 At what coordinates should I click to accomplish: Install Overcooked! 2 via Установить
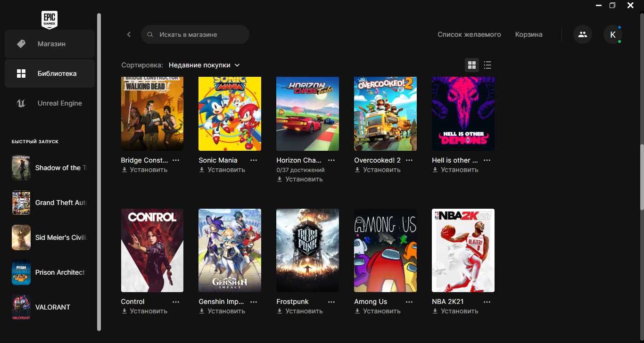[x=378, y=170]
